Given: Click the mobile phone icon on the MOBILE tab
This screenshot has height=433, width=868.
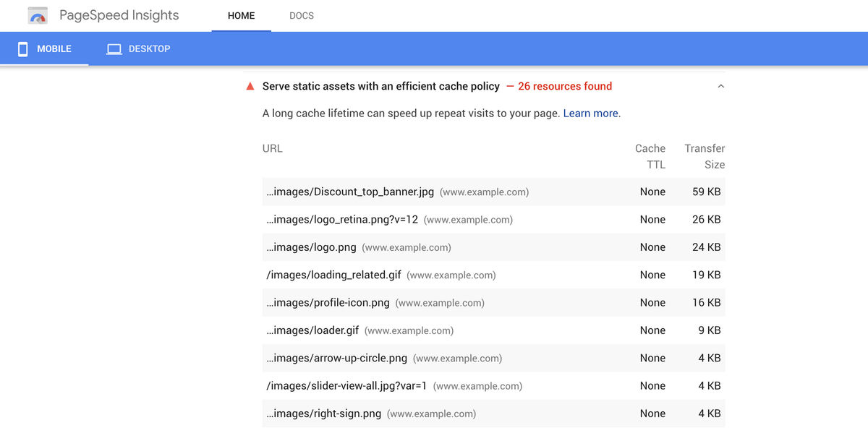Looking at the screenshot, I should (x=24, y=48).
